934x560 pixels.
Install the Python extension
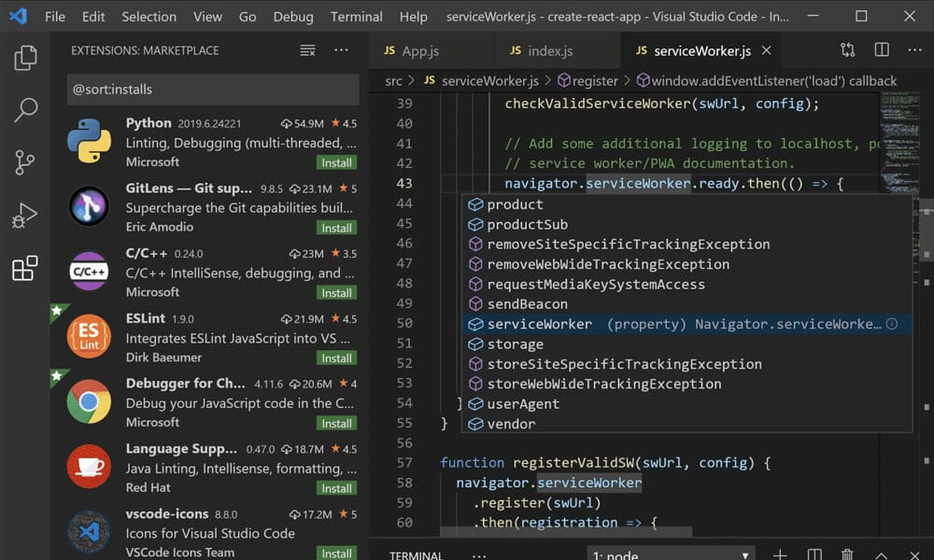click(335, 161)
